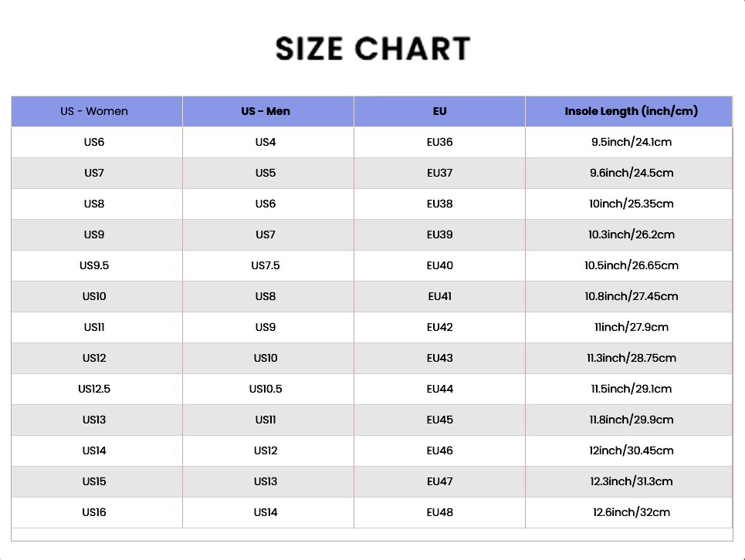The image size is (745, 560).
Task: Select the EU48 cell
Action: [439, 512]
